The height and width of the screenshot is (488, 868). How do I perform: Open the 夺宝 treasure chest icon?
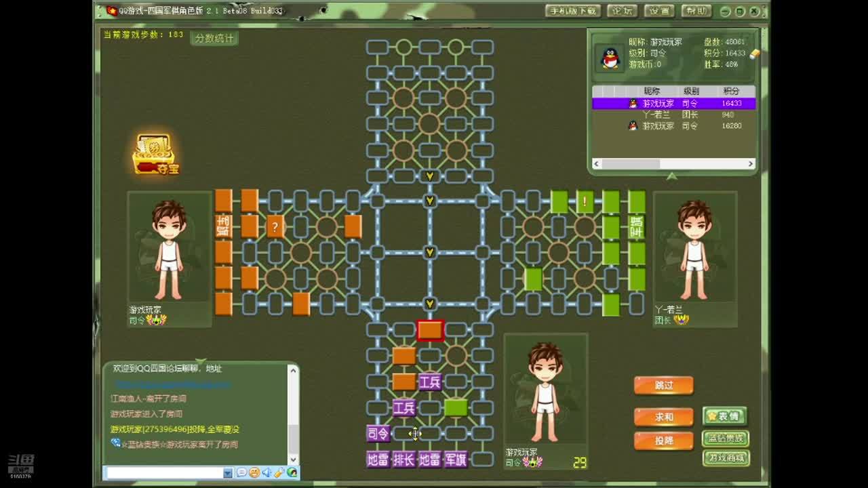pyautogui.click(x=156, y=155)
